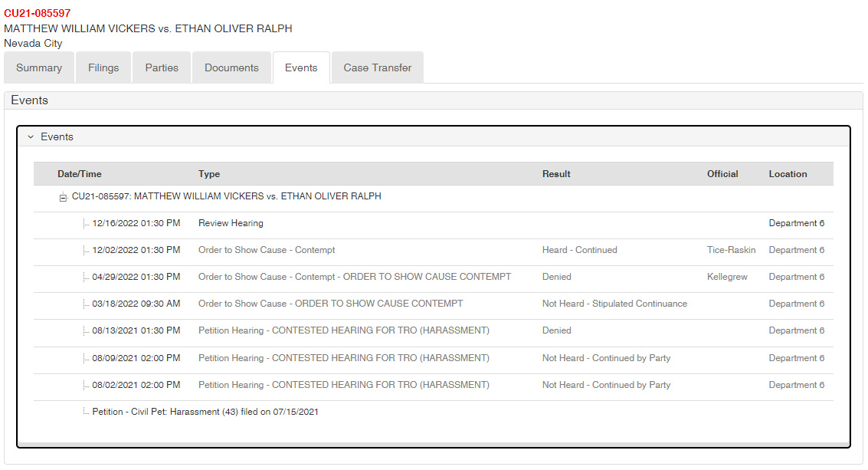
Task: Click the 08/09/2021 Not Heard result
Action: [606, 358]
